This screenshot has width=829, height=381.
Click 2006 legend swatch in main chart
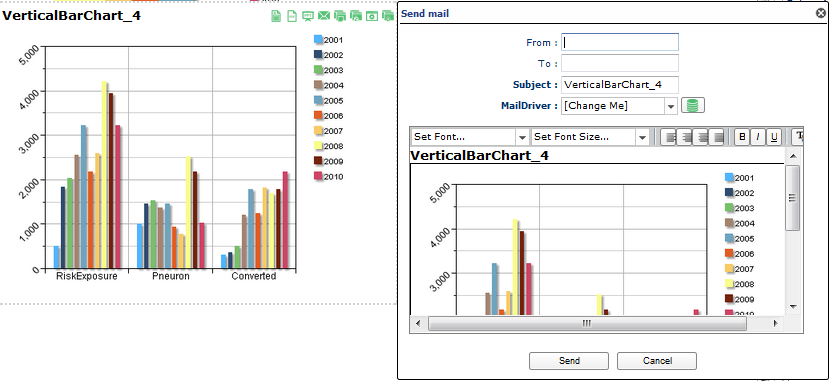pyautogui.click(x=318, y=115)
